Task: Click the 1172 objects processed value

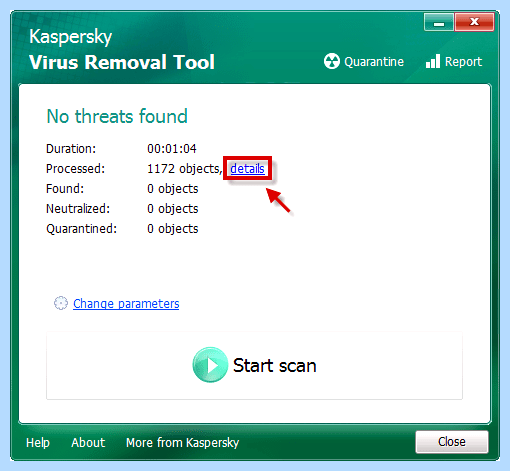Action: pos(185,169)
